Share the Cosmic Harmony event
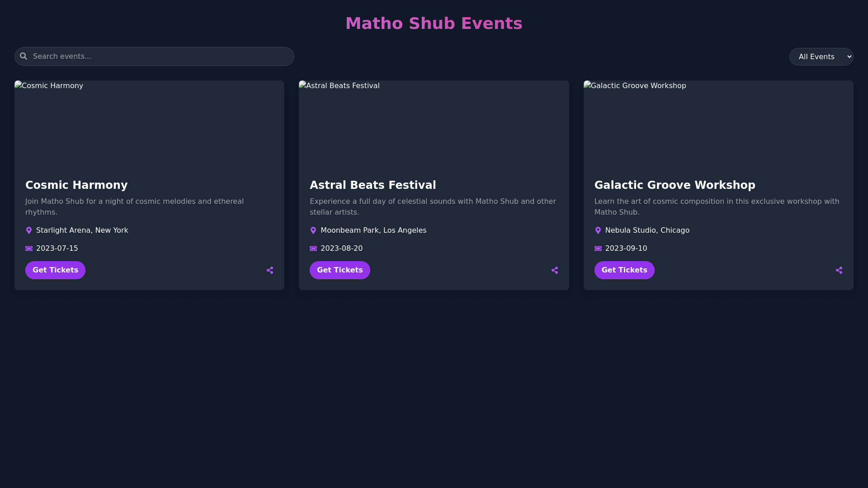 (x=270, y=270)
